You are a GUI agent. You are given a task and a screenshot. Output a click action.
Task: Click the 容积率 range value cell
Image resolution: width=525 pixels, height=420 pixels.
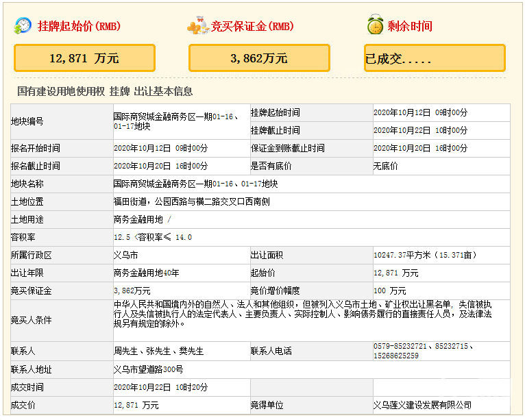(153, 237)
